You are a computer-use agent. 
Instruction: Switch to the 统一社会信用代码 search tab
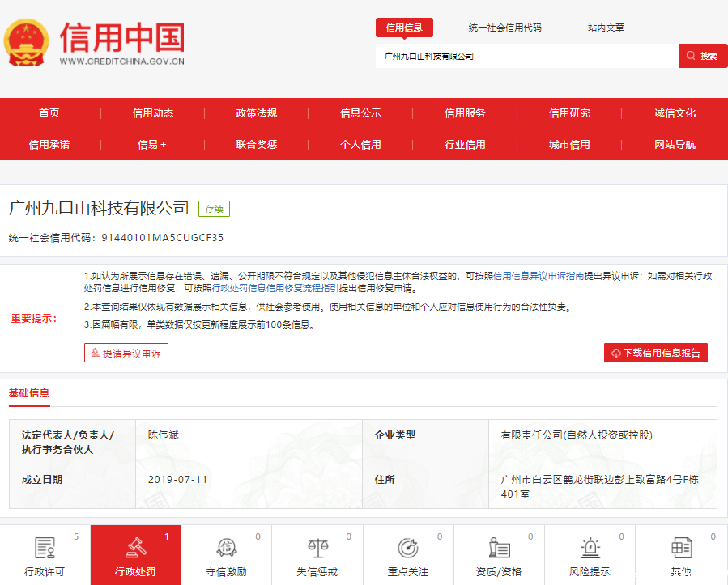coord(504,27)
